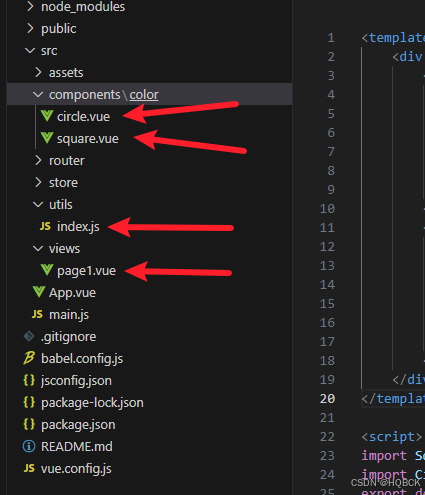
Task: Open square.vue file
Action: (88, 139)
